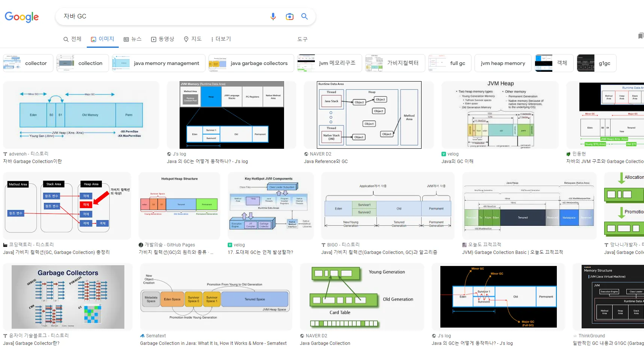Open link 'Java Garbage Collection' from NAVER D2
The height and width of the screenshot is (349, 644).
click(325, 343)
